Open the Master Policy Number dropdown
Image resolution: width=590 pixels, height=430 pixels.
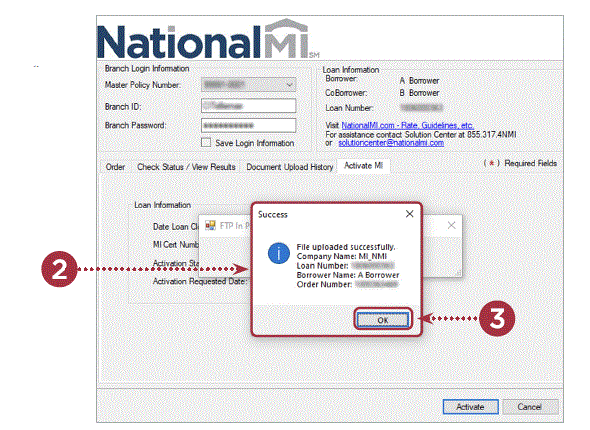tap(249, 85)
